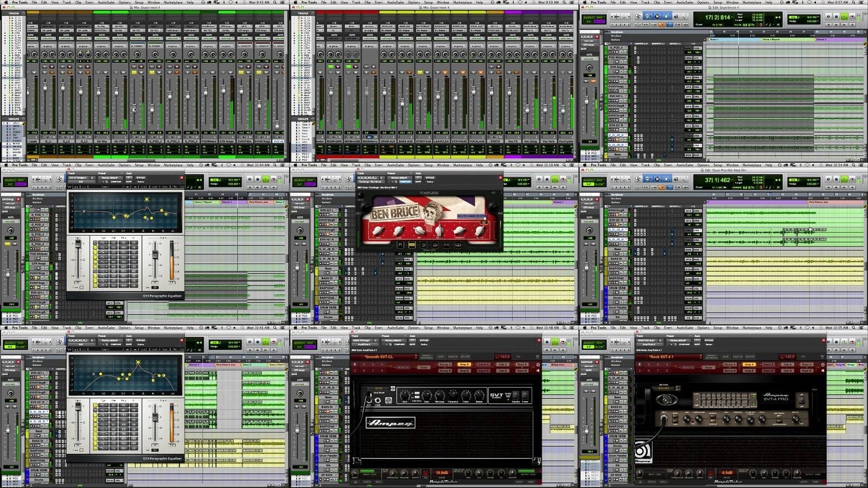Select the Scrubber tool in middle-right Edit window
The image size is (868, 488).
coord(676,179)
